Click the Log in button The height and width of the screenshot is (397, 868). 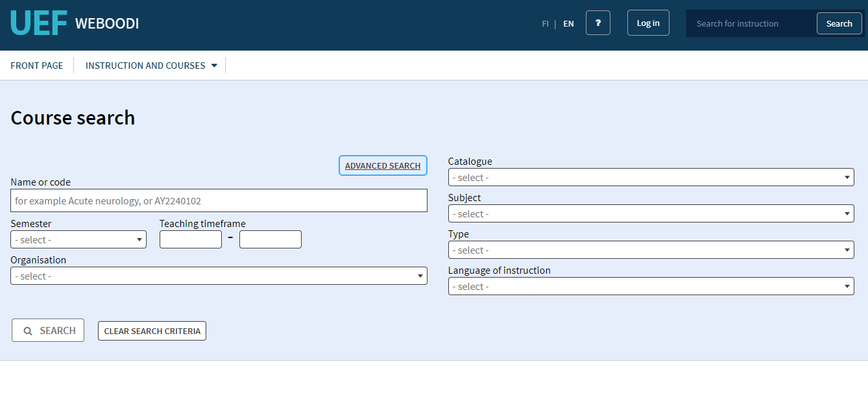[x=648, y=23]
